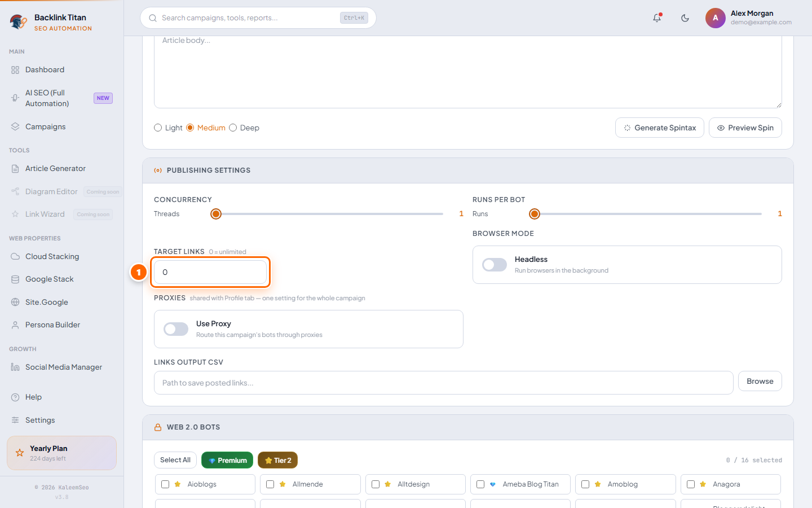Check the Anagora bot checkbox
The width and height of the screenshot is (812, 508).
coord(691,484)
